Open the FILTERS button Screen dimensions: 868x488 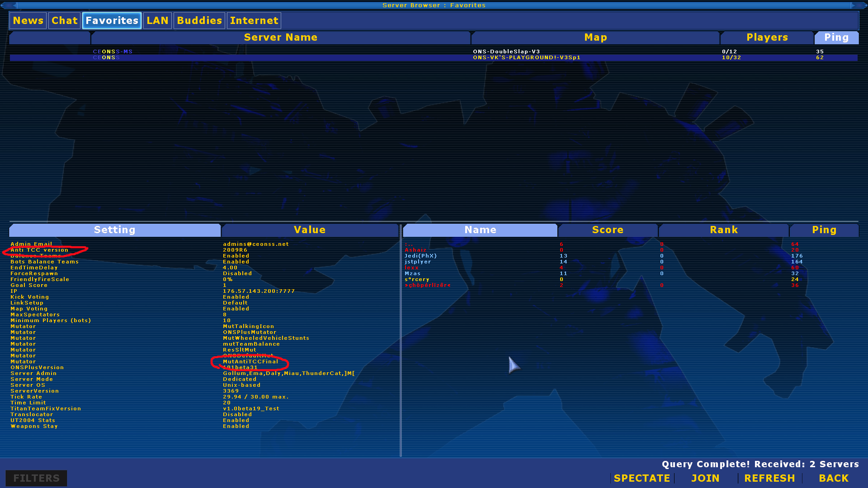(36, 478)
